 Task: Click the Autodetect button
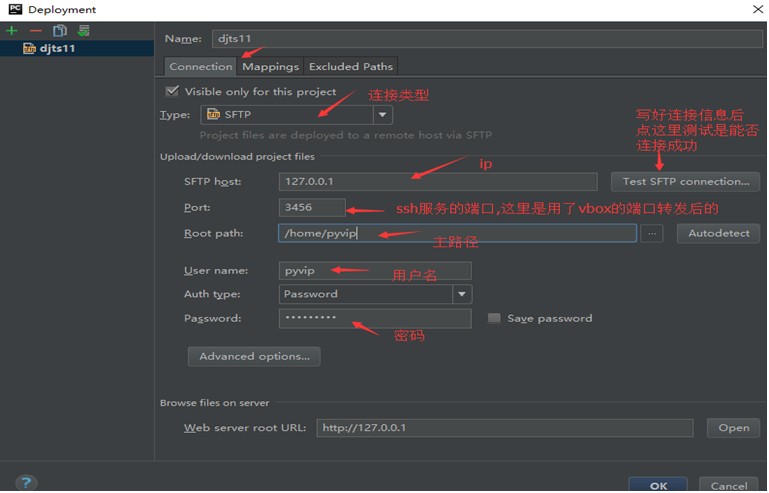(x=718, y=234)
